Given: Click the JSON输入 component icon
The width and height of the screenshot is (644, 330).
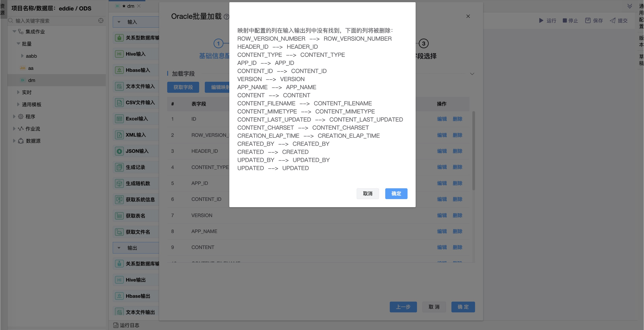Looking at the screenshot, I should (x=119, y=151).
